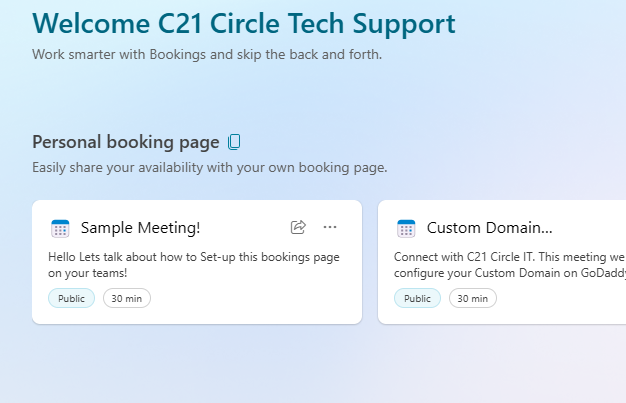Click the 30 min badge on Sample Meeting
The width and height of the screenshot is (626, 403).
(126, 298)
